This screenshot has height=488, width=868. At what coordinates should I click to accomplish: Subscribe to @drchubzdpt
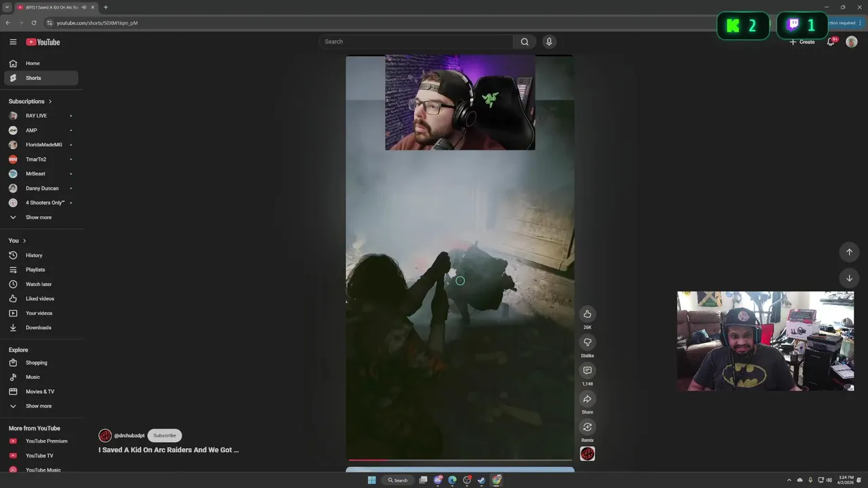click(164, 436)
